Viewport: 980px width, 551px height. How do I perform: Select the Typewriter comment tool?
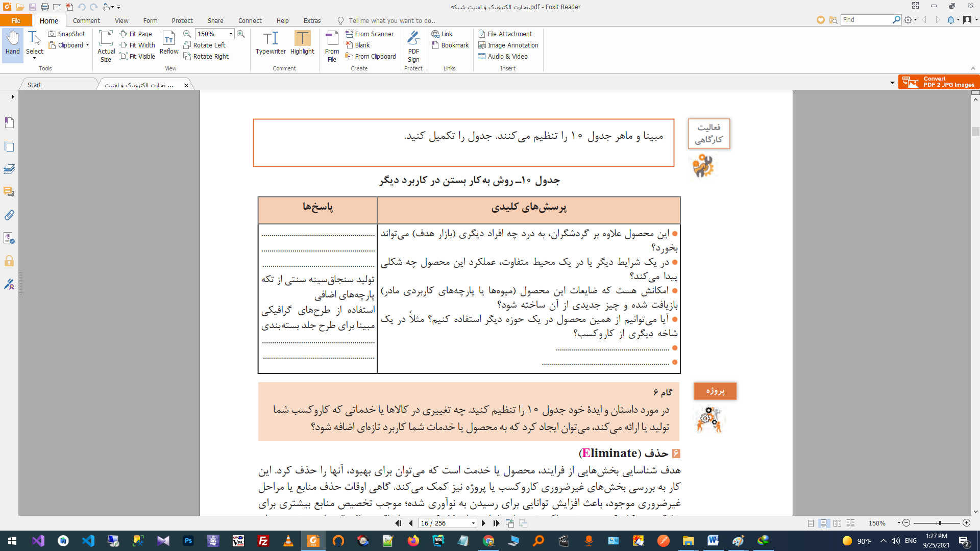(271, 43)
